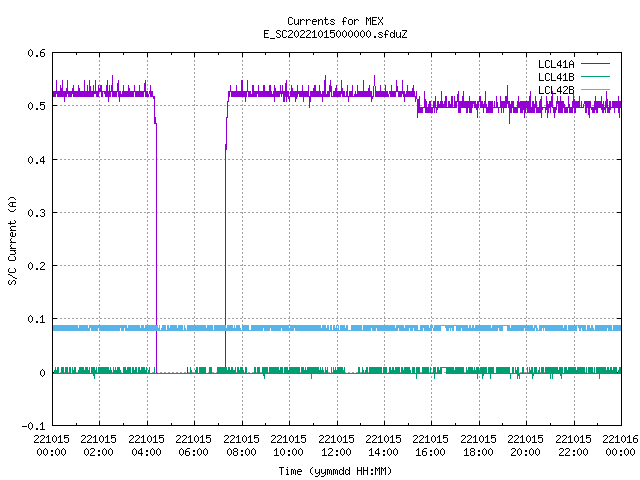The width and height of the screenshot is (640, 480).
Task: Click the x-axis tick label 221015 20:00
Action: [x=525, y=446]
